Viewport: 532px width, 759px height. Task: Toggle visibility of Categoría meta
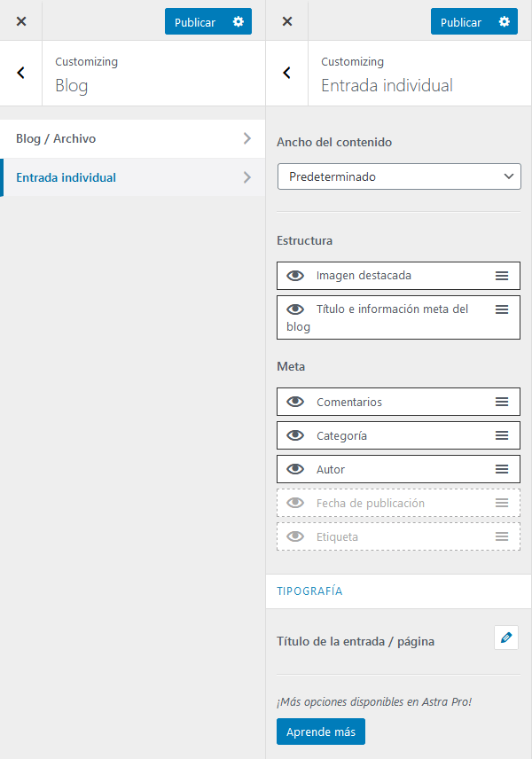(295, 435)
